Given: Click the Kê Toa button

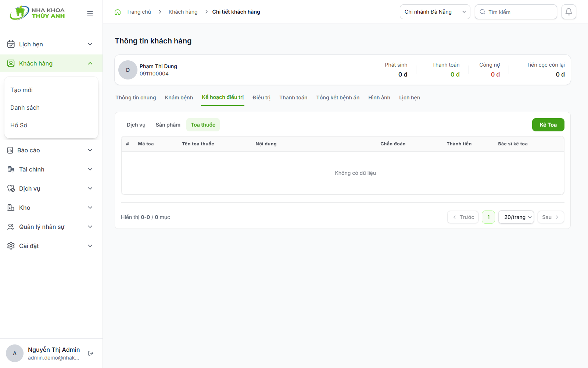Looking at the screenshot, I should pos(548,125).
